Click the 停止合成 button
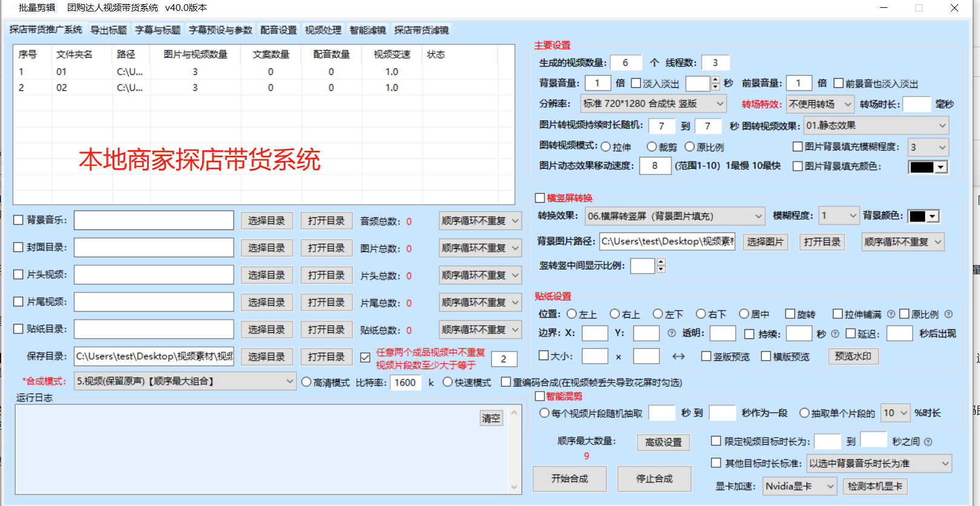980x506 pixels. coord(654,479)
